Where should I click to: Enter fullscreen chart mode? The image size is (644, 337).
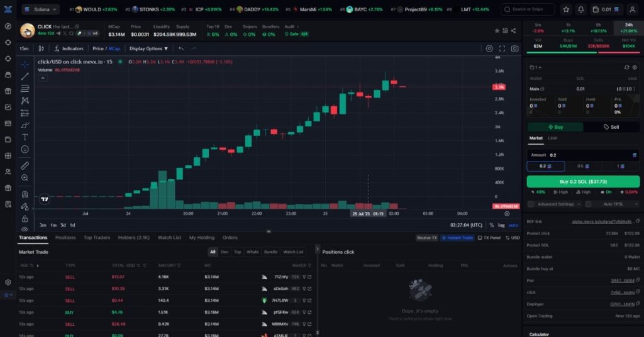pyautogui.click(x=502, y=48)
